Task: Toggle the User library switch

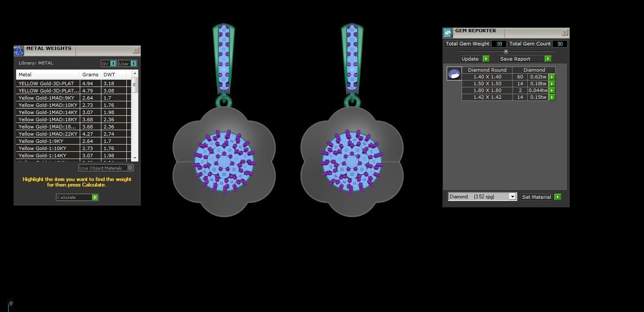Action: point(133,64)
